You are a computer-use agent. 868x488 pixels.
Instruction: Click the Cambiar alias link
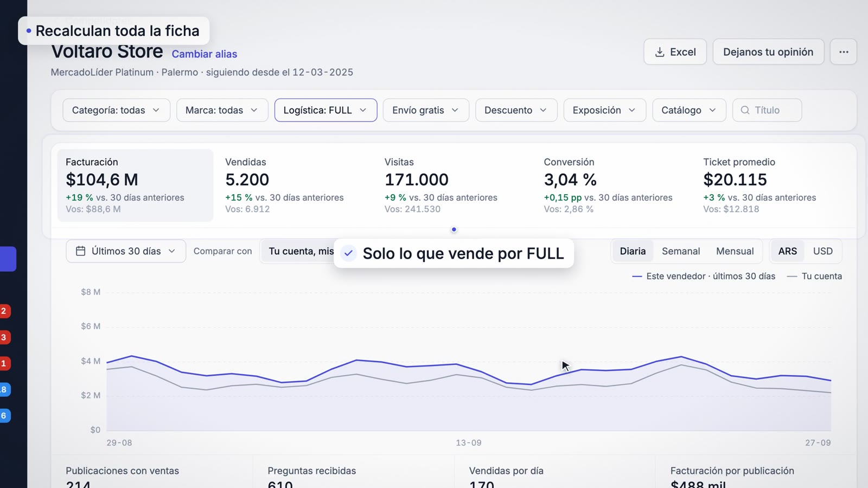(205, 54)
